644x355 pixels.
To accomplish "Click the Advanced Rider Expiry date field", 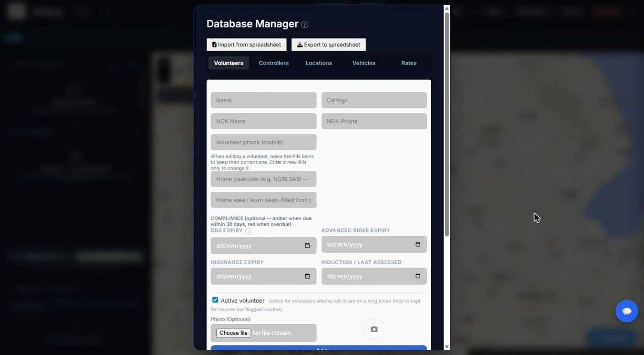I will pyautogui.click(x=374, y=244).
